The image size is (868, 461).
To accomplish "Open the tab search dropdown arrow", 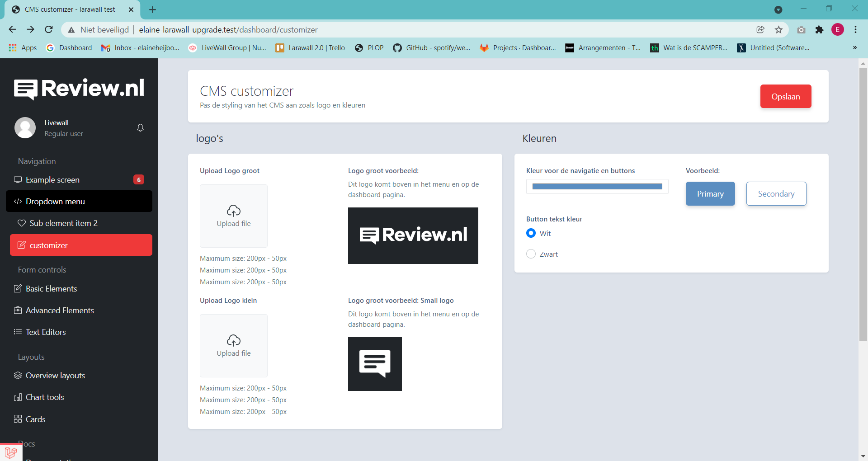I will [x=778, y=9].
